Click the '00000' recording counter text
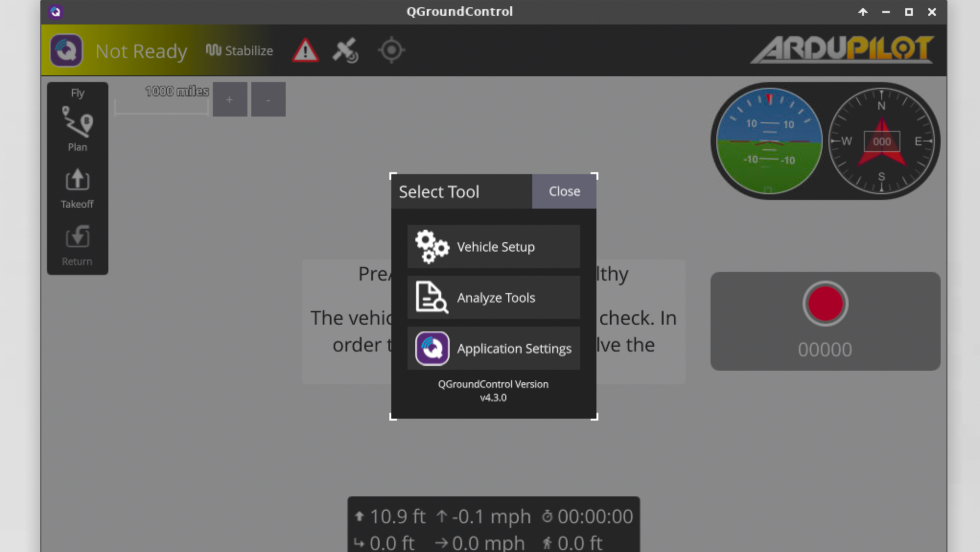This screenshot has height=552, width=980. [x=825, y=350]
